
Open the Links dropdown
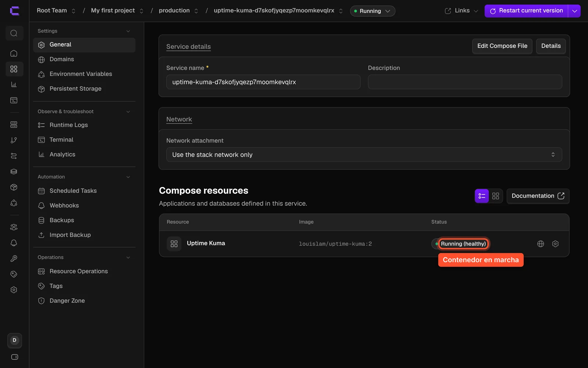461,11
